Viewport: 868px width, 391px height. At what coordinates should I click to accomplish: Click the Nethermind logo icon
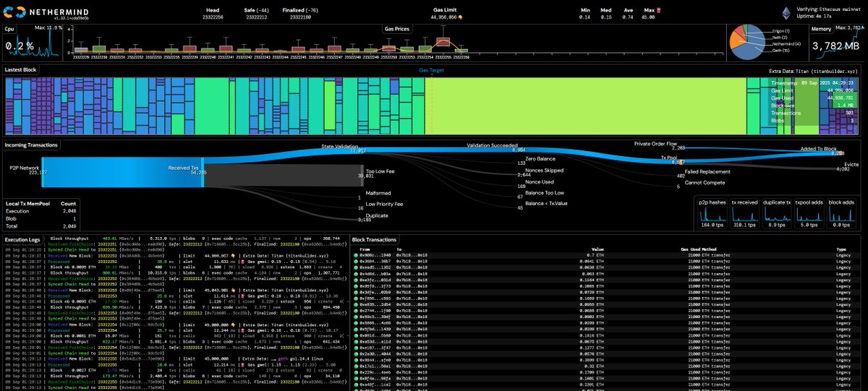[16, 12]
